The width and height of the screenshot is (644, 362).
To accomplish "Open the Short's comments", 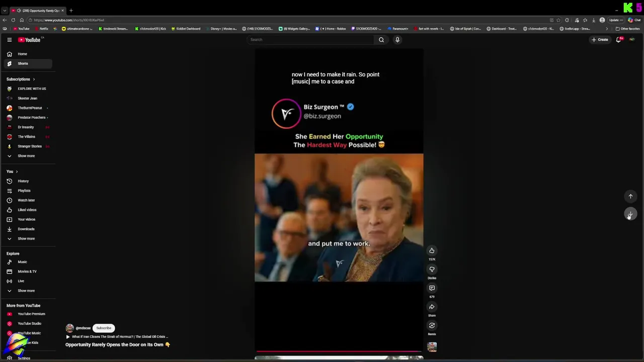I will pyautogui.click(x=432, y=288).
